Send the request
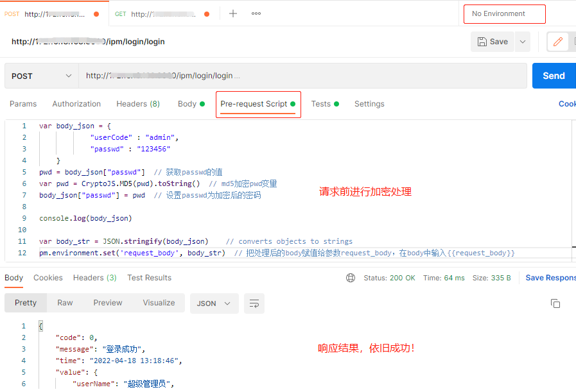Viewport: 576px width, 392px height. tap(554, 76)
